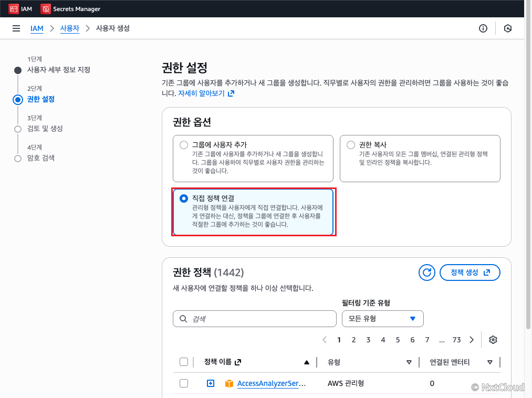Select step 권한 설정 in wizard

point(41,99)
